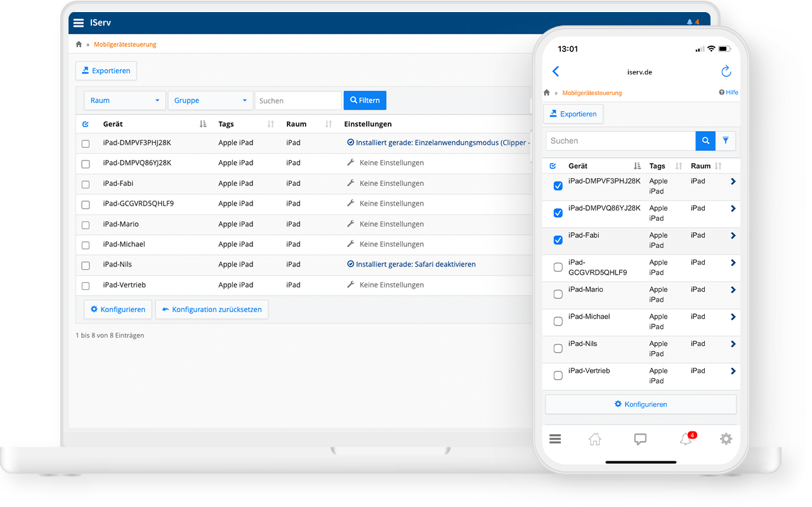Check the iPad-Mario checkbox on laptop

(x=86, y=225)
